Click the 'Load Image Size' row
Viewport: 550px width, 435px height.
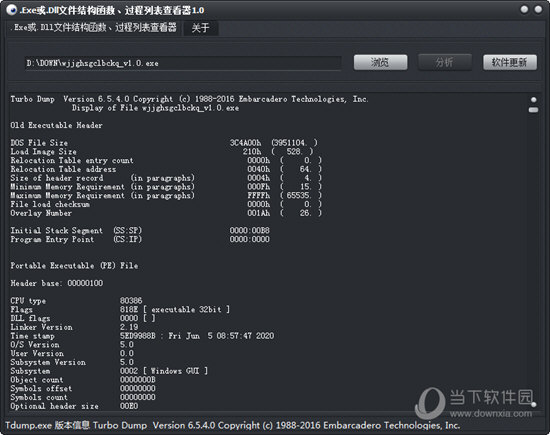tap(162, 152)
